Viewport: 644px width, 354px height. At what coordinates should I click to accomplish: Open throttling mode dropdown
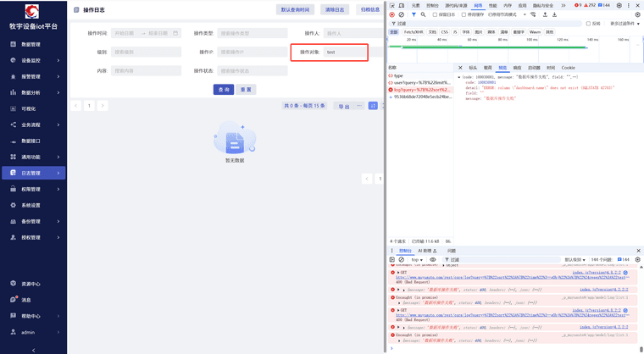pyautogui.click(x=508, y=14)
